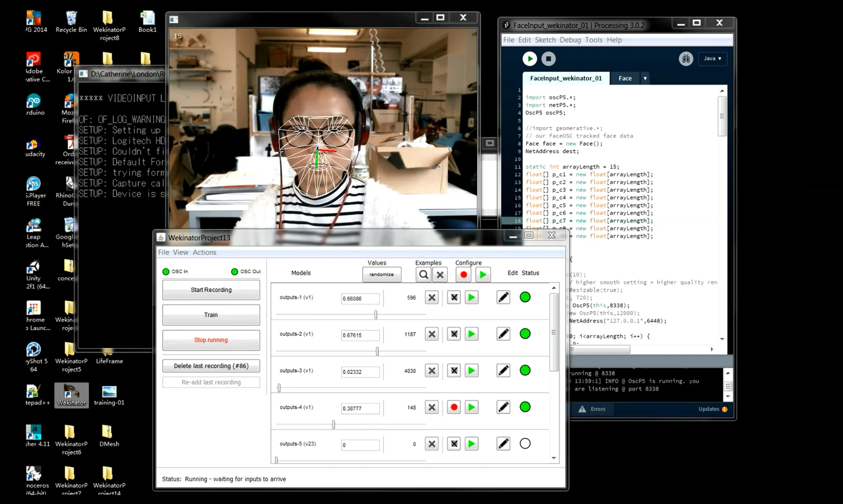The width and height of the screenshot is (843, 504).
Task: Delete all examples with the header X icon
Action: [440, 275]
